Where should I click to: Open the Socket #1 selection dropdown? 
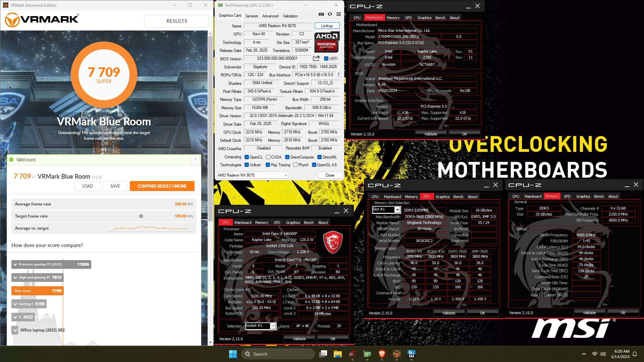point(260,326)
